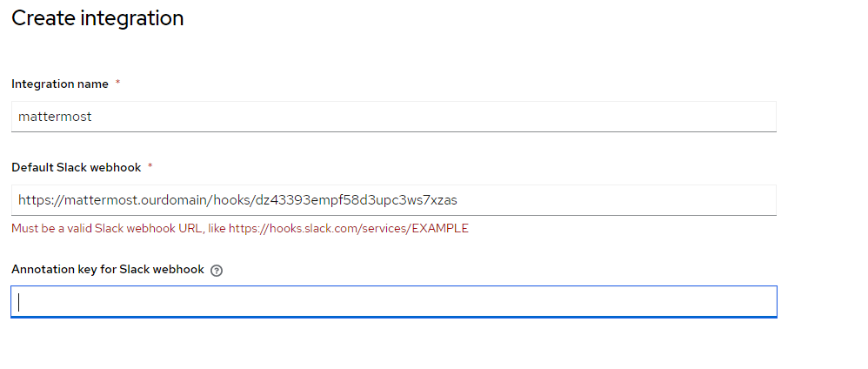Focus the Annotation key for Slack webhook field
Image resolution: width=868 pixels, height=369 pixels.
(x=393, y=301)
